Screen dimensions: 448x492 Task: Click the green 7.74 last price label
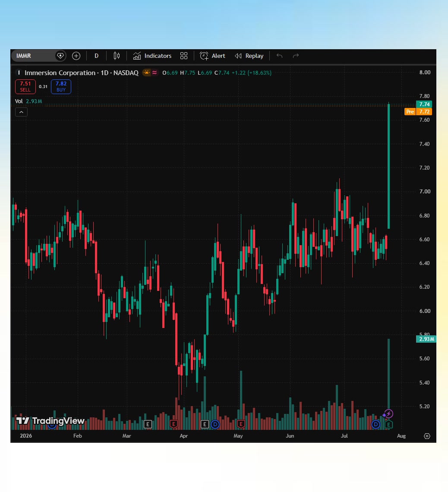tap(424, 104)
